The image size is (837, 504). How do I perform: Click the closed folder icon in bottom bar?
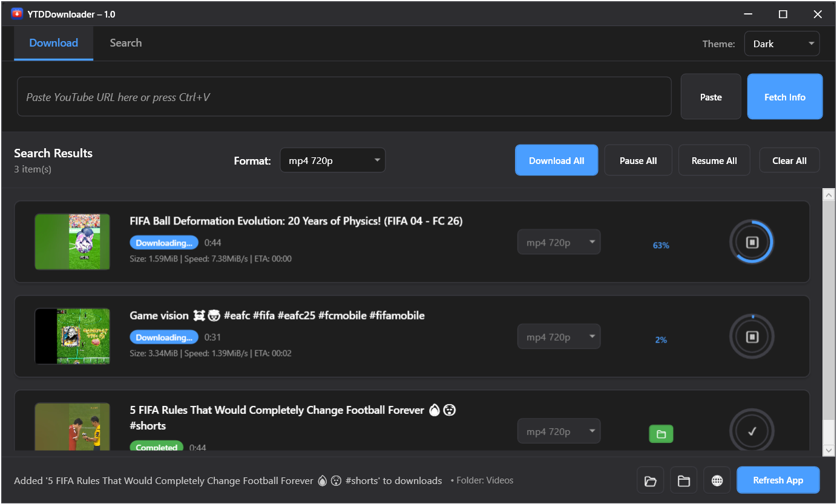point(684,480)
